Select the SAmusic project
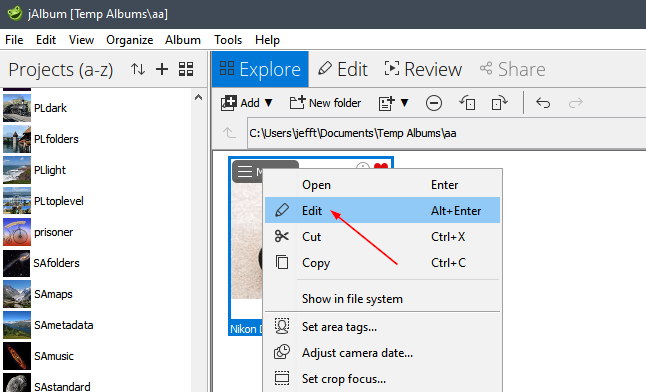The height and width of the screenshot is (392, 646). point(54,356)
